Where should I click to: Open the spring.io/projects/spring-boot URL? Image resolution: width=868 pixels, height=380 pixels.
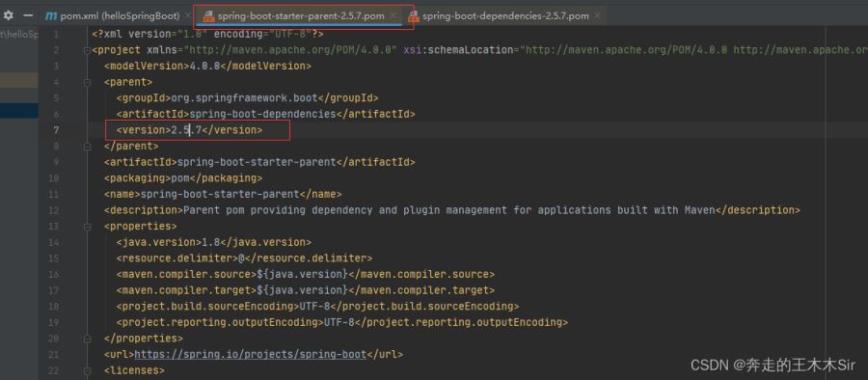pos(250,354)
